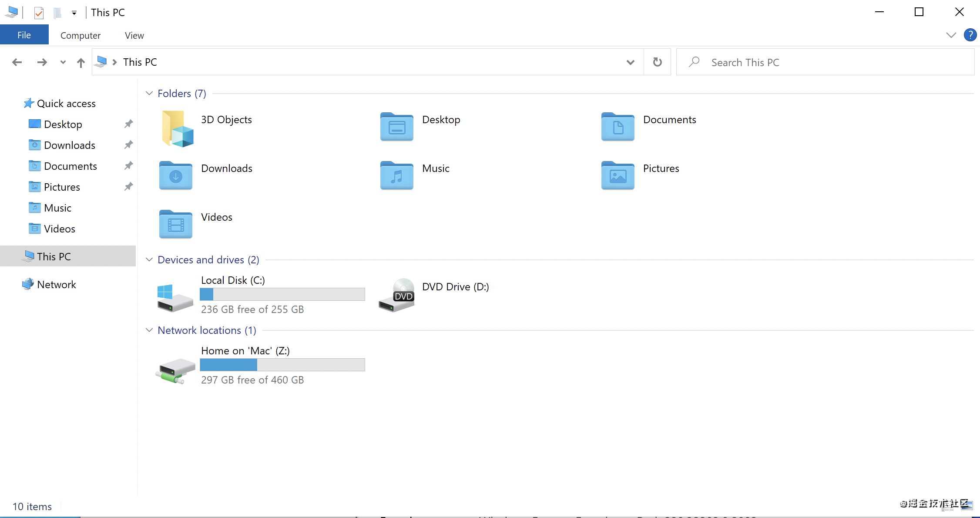Viewport: 980px width, 518px height.
Task: Click the File menu tab
Action: [x=24, y=35]
